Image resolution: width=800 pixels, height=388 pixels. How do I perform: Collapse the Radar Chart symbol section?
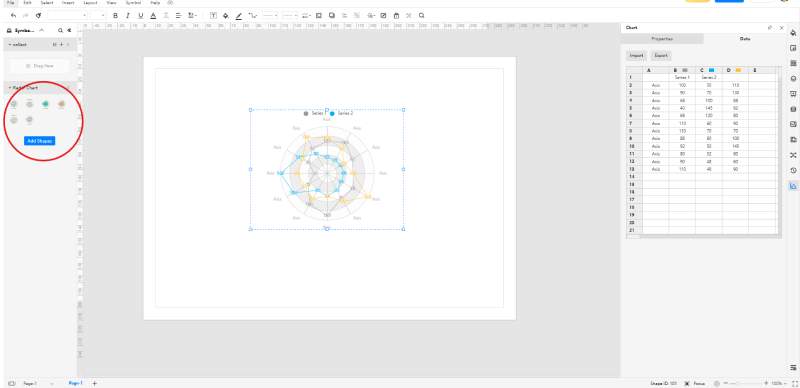coord(10,88)
